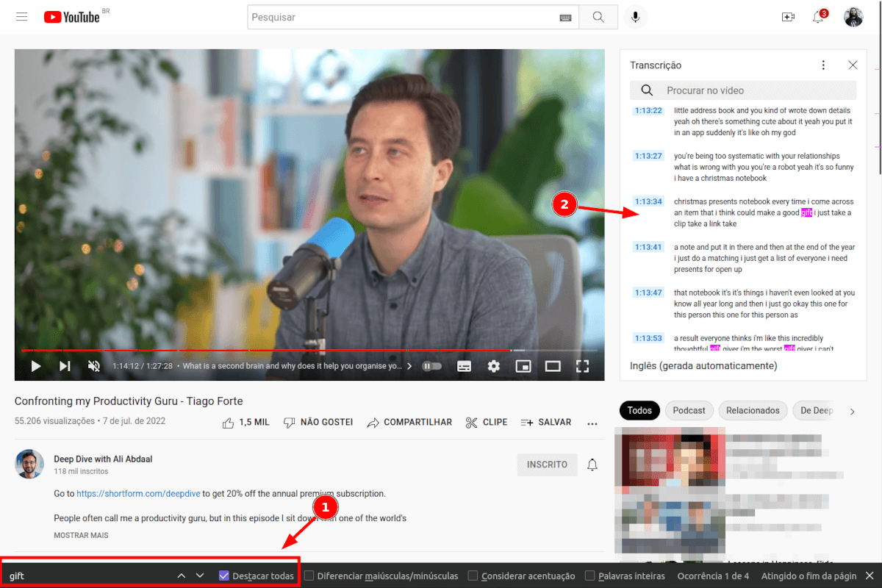
Task: Click SALVAR to save to playlist
Action: coord(546,423)
